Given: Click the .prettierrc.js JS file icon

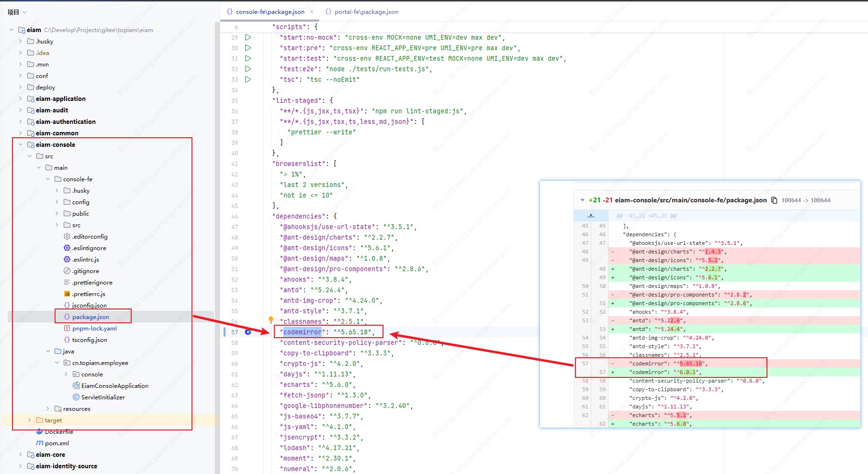Looking at the screenshot, I should pos(67,294).
